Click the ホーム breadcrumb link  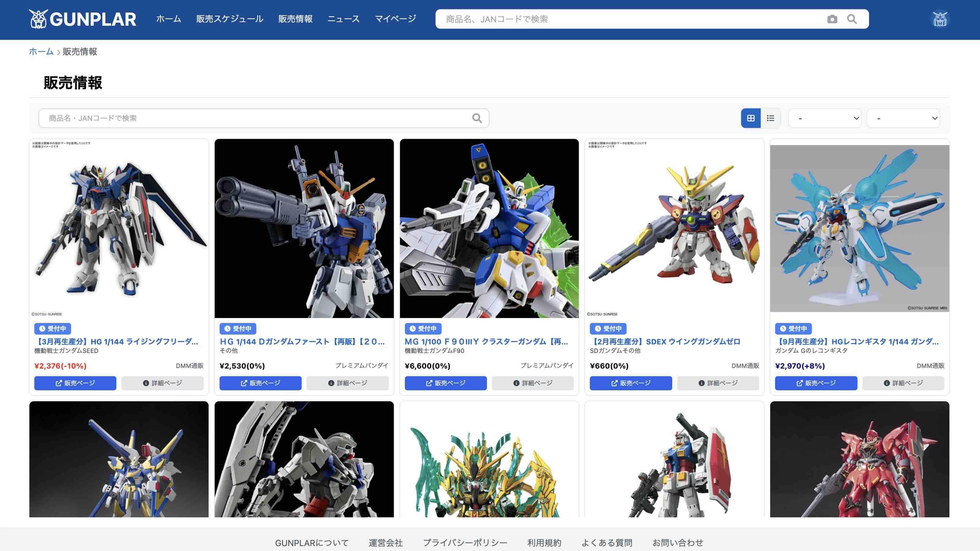41,52
